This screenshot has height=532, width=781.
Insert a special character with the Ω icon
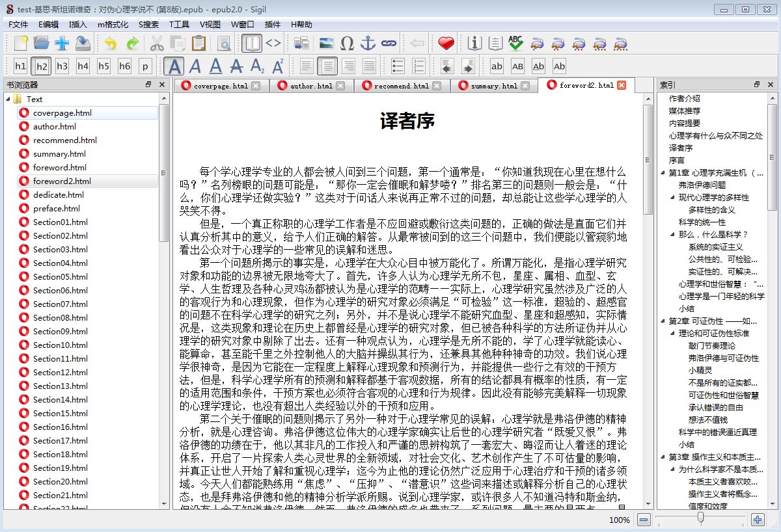point(347,43)
